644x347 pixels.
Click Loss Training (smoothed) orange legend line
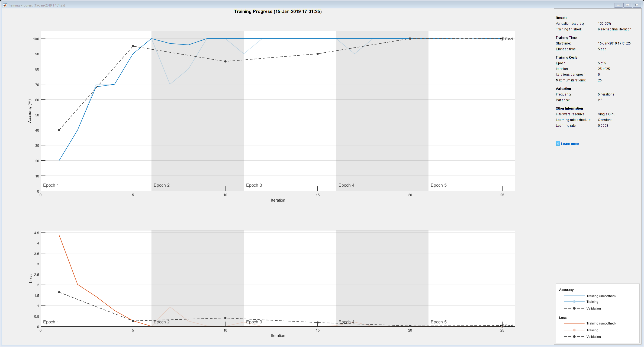coord(574,323)
